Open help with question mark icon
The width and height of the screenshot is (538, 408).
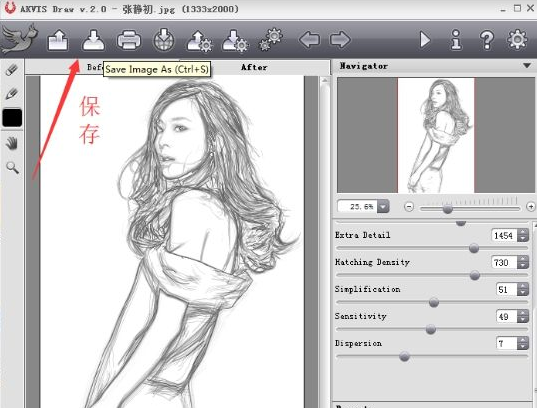487,40
